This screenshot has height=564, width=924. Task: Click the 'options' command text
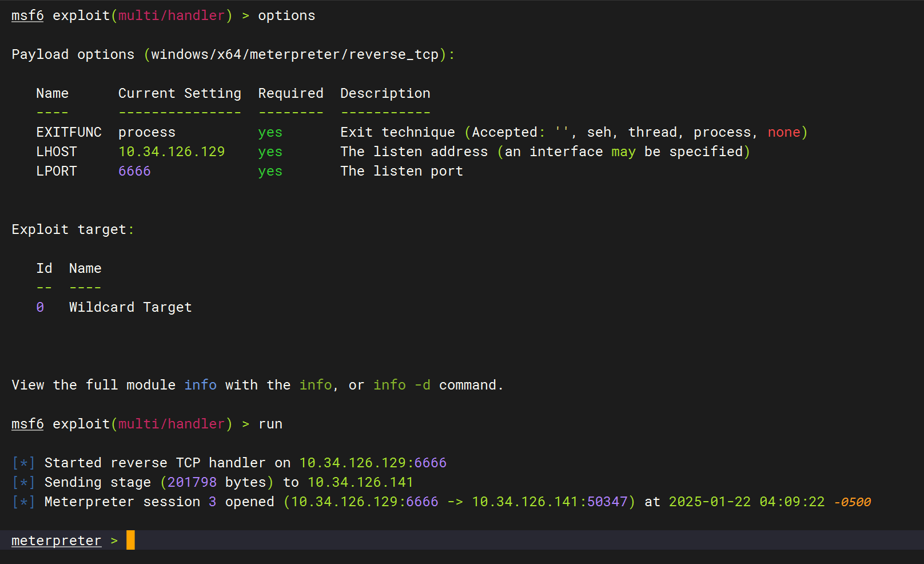(286, 15)
